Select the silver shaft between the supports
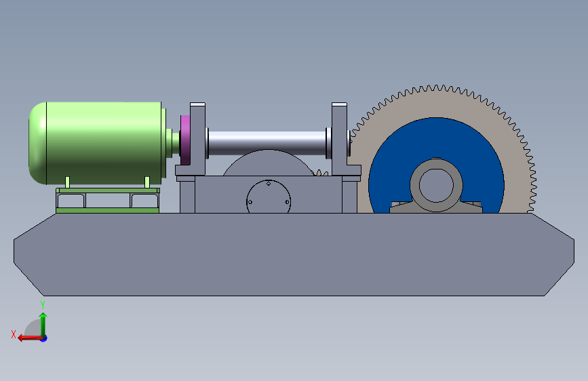The width and height of the screenshot is (588, 381). [267, 143]
